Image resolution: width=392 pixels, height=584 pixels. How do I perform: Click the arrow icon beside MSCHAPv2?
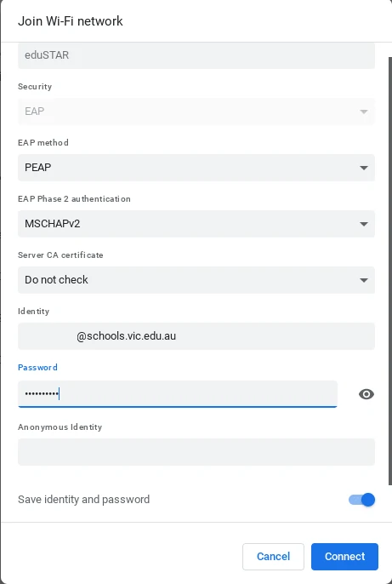point(364,224)
